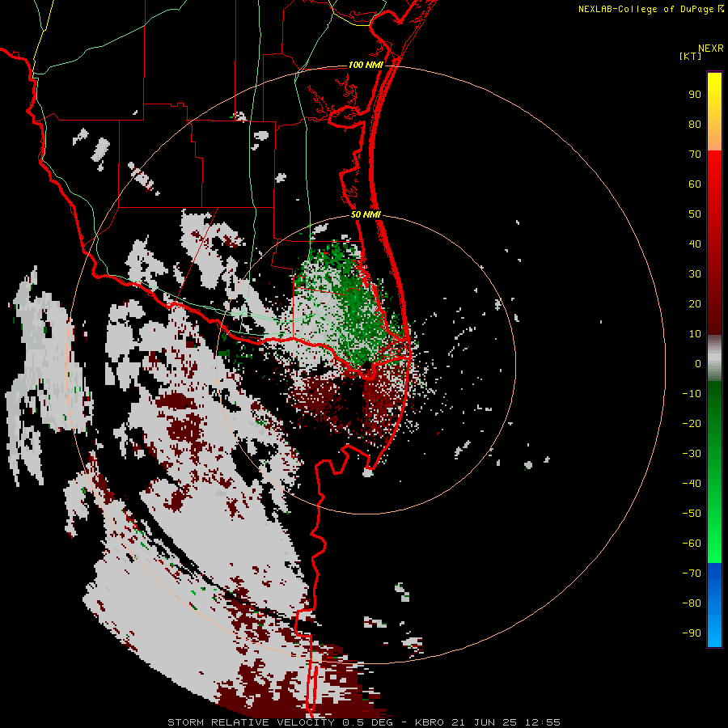This screenshot has width=728, height=728.
Task: Click the 90 value on the velocity scale
Action: click(x=695, y=95)
